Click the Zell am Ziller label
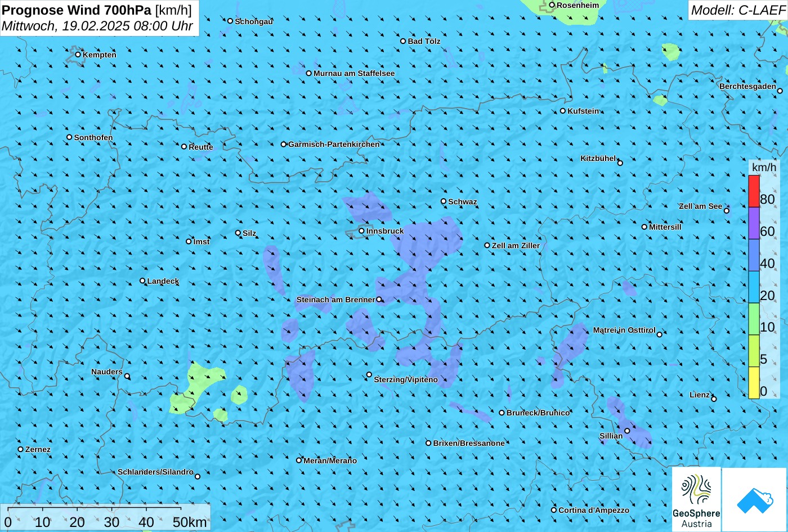The height and width of the screenshot is (532, 788). 516,245
